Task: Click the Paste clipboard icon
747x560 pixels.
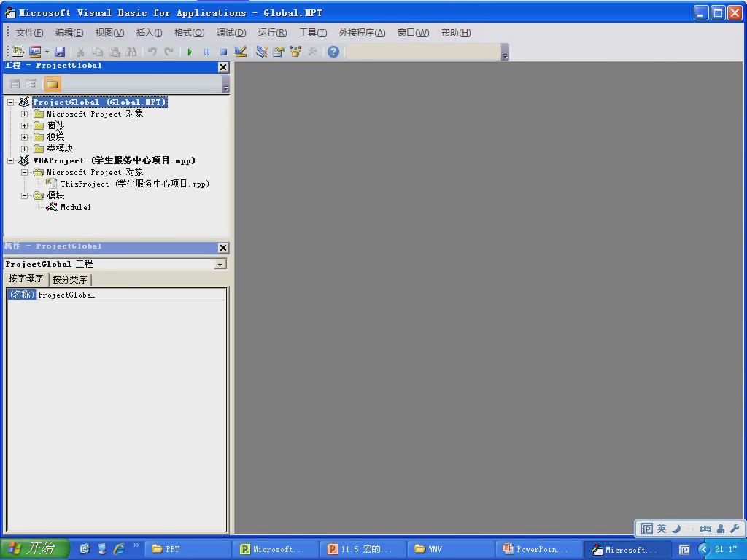Action: point(115,52)
